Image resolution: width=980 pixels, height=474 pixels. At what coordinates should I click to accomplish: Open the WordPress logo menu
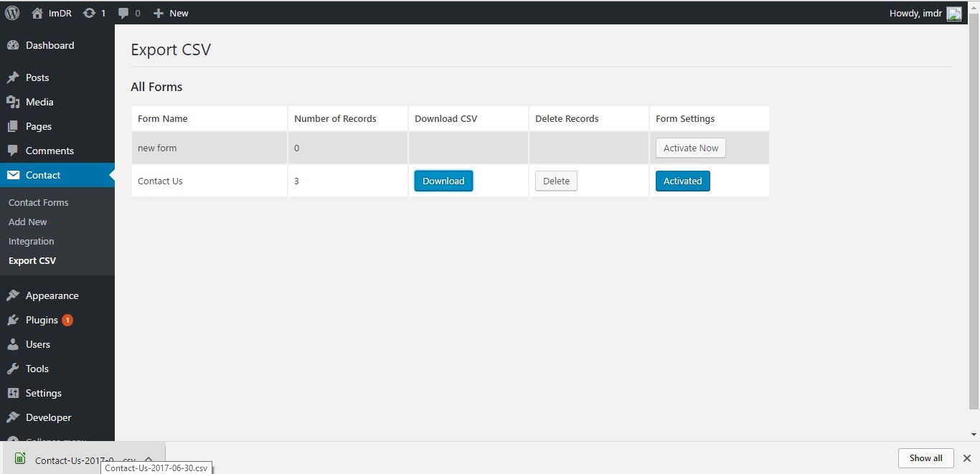pyautogui.click(x=12, y=13)
